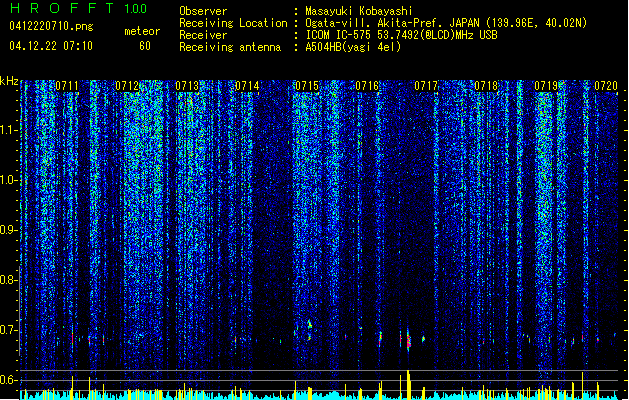Viewport: 629px width, 400px height.
Task: Select the filename 0412220710.png
Action: point(51,26)
